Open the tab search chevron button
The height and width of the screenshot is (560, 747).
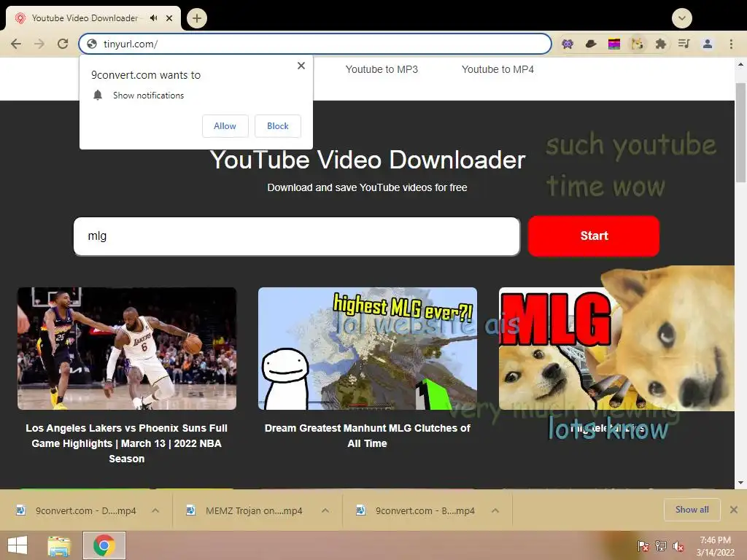click(x=682, y=18)
